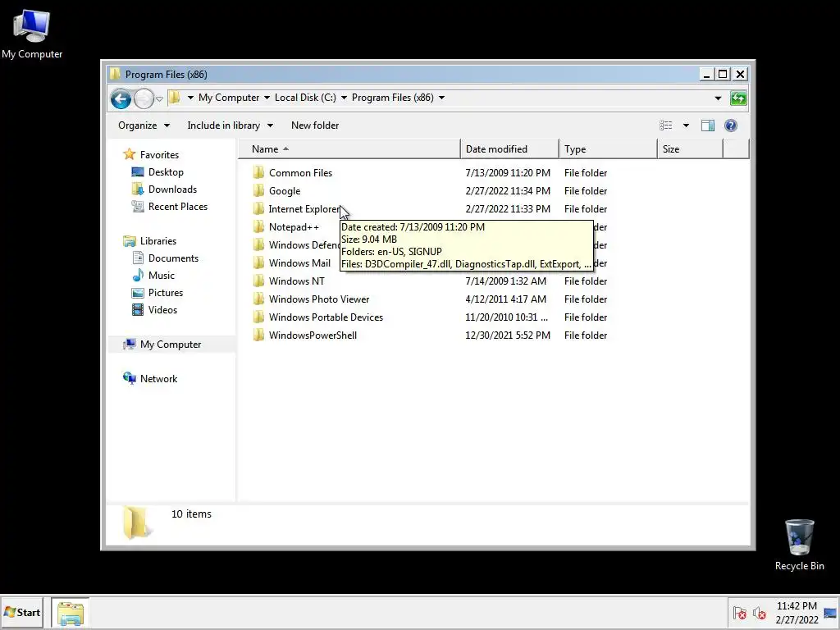Sort by the Name column header
Viewport: 840px width, 630px height.
(349, 149)
